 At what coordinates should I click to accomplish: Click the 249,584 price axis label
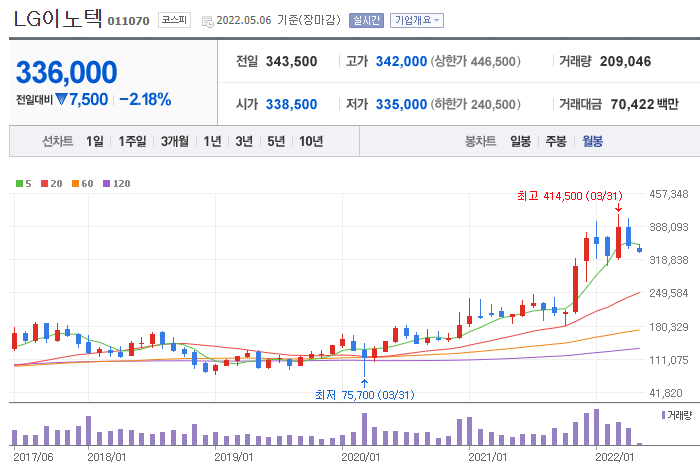coord(669,293)
